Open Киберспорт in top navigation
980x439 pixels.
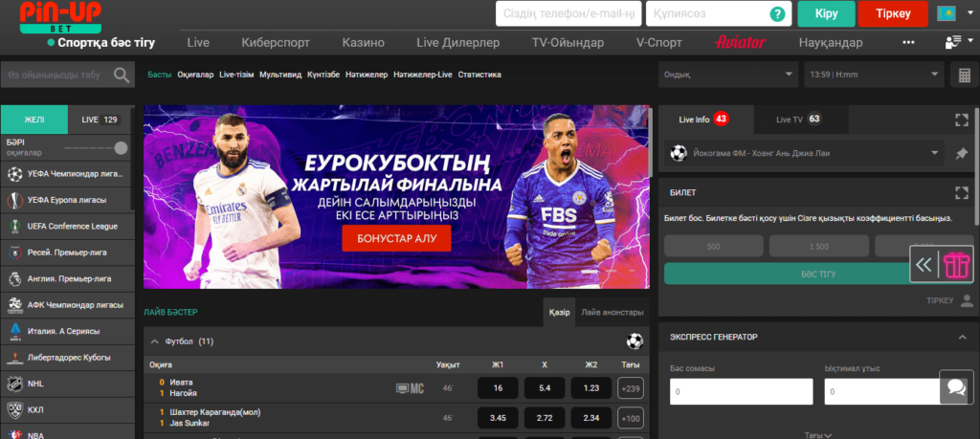(276, 42)
